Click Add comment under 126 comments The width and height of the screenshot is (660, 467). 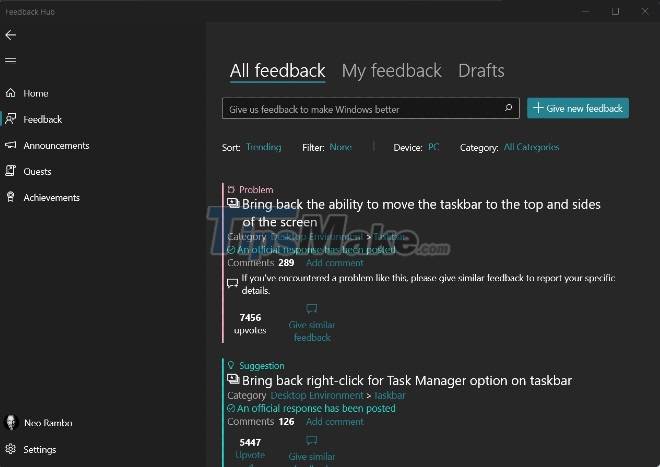[335, 422]
